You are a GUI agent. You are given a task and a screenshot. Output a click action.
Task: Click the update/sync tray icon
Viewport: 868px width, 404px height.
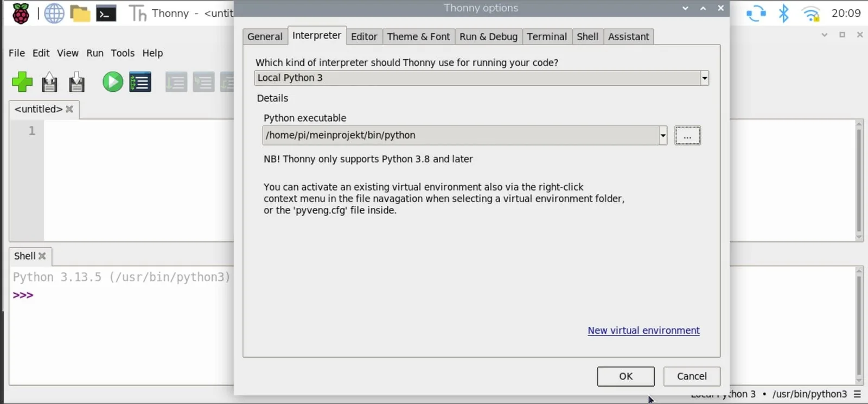point(756,13)
